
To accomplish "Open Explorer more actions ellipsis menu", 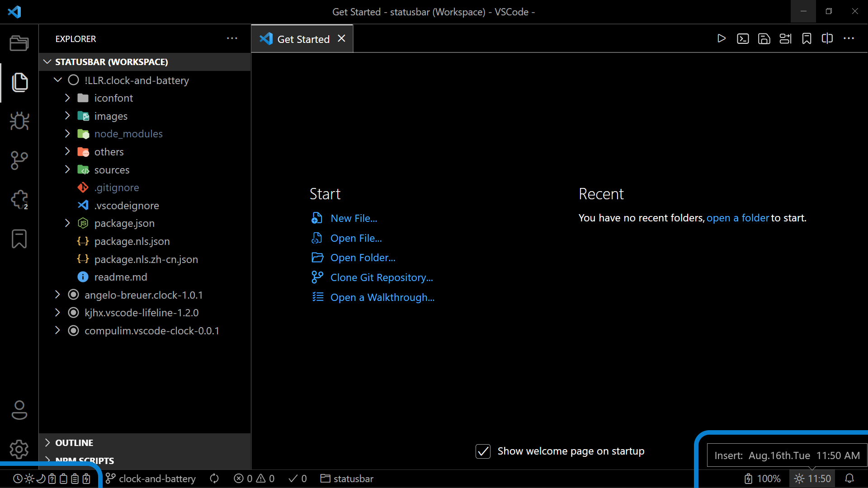I will [x=232, y=39].
